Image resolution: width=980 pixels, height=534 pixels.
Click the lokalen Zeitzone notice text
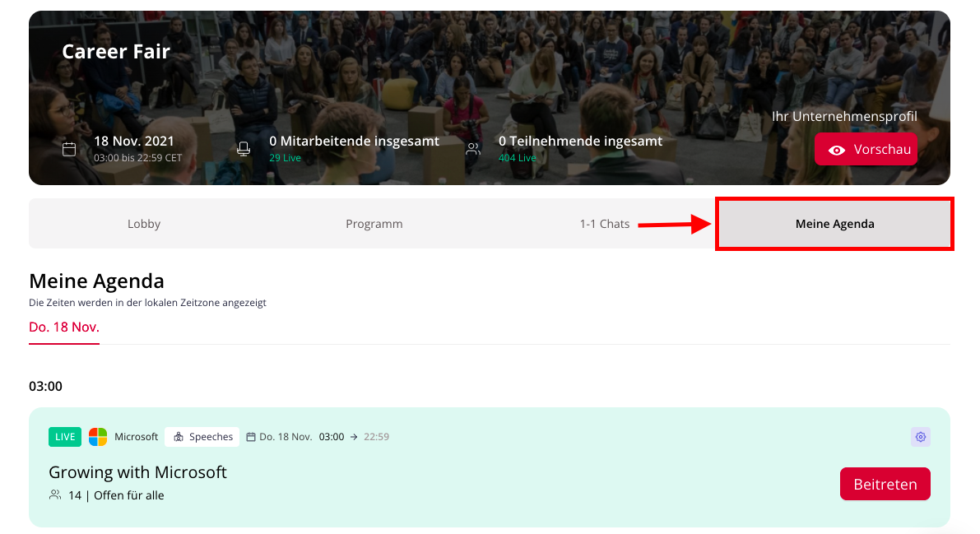(x=147, y=303)
